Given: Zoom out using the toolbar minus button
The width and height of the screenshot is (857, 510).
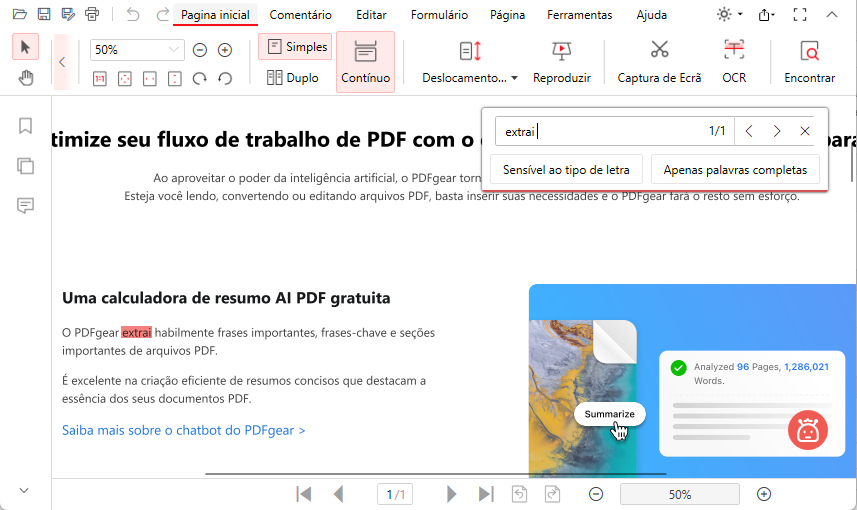Looking at the screenshot, I should click(200, 50).
